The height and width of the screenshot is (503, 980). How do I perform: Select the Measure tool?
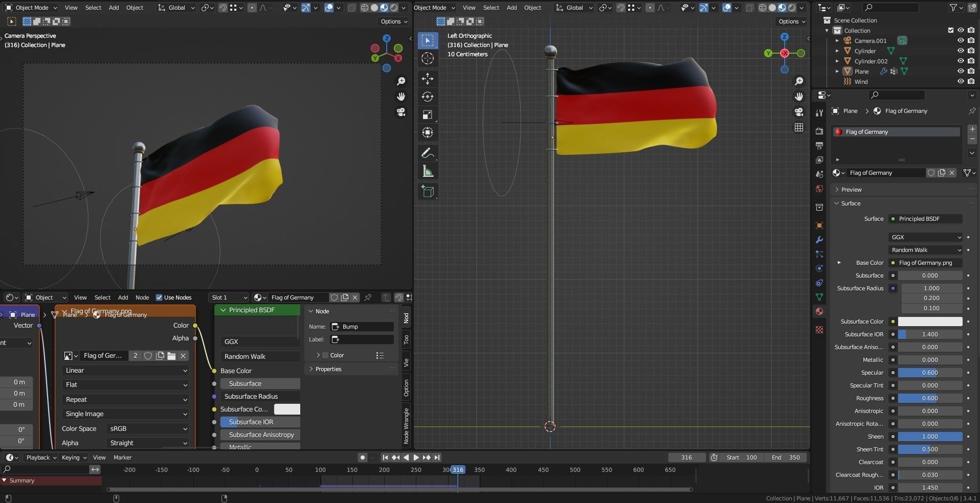[x=428, y=171]
